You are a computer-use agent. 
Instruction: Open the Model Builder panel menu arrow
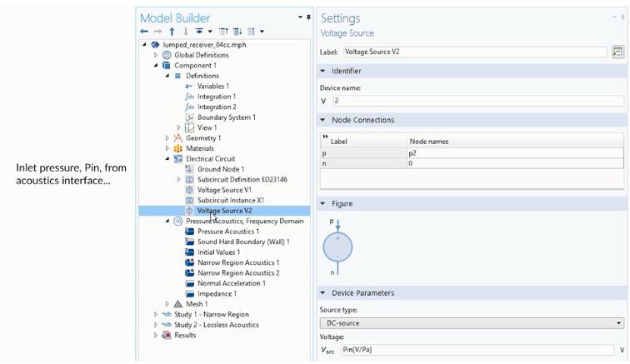300,17
